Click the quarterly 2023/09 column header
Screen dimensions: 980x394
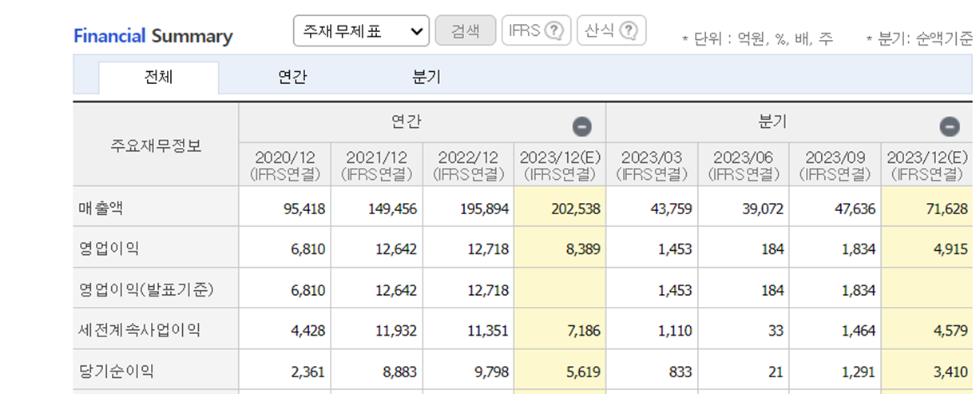point(835,165)
